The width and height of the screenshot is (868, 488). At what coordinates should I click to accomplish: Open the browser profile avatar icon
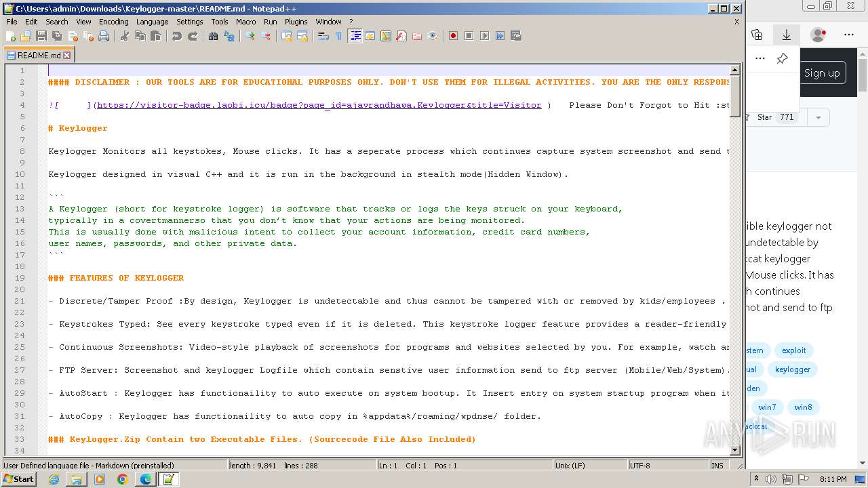click(818, 35)
